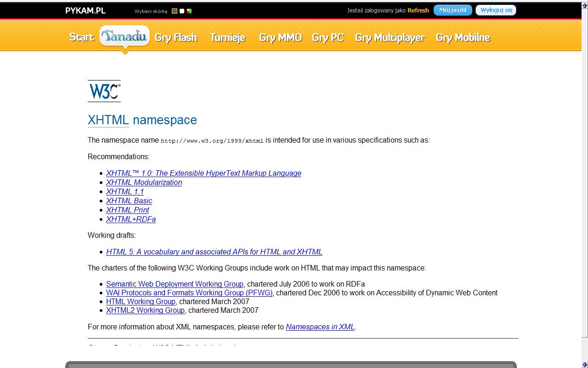Follow the HTML Working Group link
This screenshot has width=588, height=368.
click(141, 302)
